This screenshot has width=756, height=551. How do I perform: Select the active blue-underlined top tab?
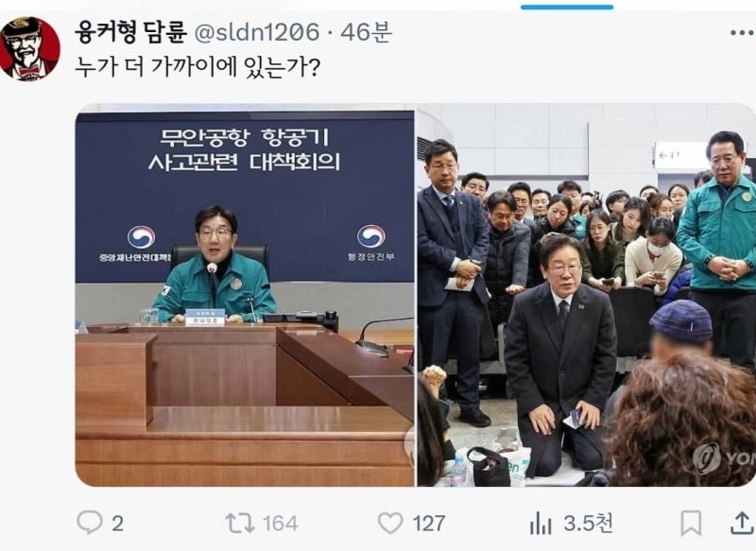(x=567, y=7)
